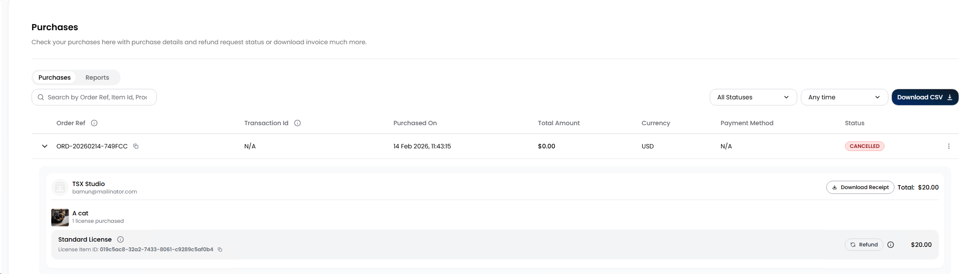
Task: Open the three-dot row actions menu
Action: point(948,146)
